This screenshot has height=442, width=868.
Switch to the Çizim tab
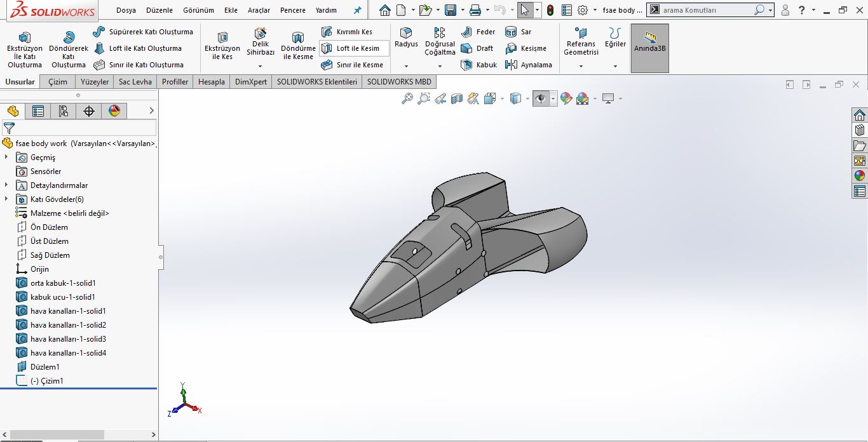(58, 82)
